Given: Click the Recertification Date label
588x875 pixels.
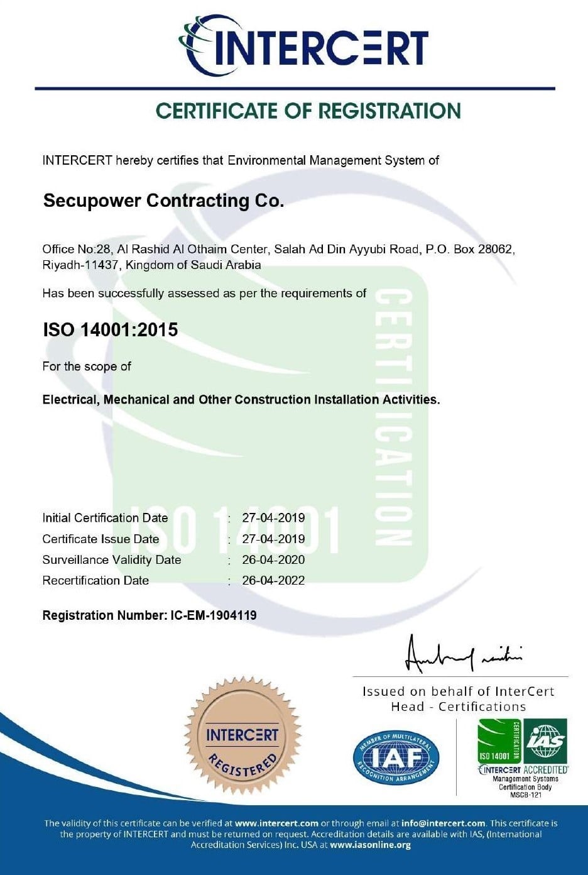Looking at the screenshot, I should pos(95,580).
